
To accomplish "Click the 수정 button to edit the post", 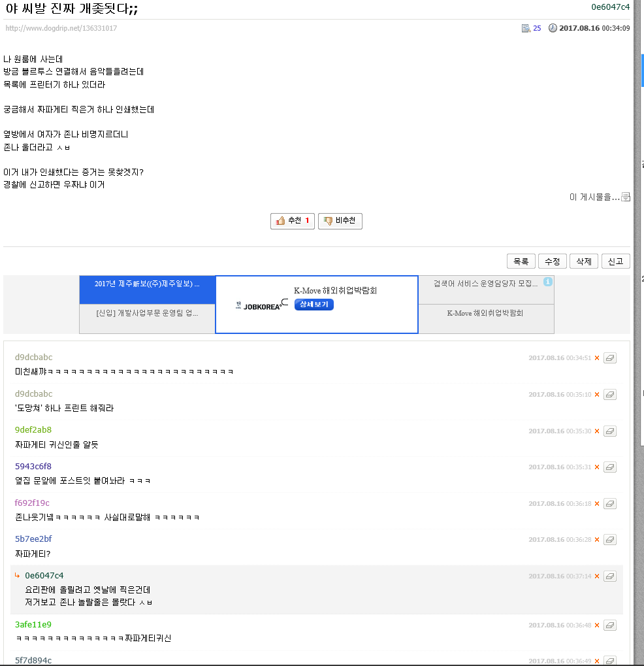I will (552, 261).
